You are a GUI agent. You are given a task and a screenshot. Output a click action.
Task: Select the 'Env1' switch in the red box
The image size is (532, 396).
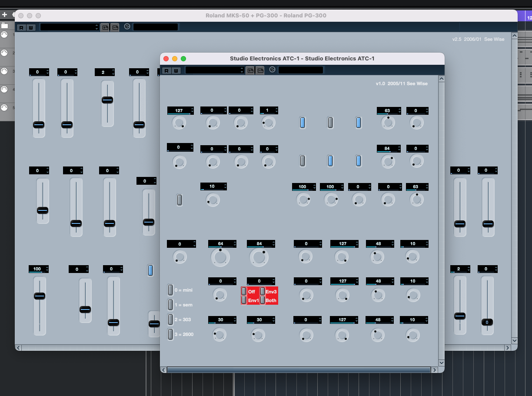[x=244, y=300]
